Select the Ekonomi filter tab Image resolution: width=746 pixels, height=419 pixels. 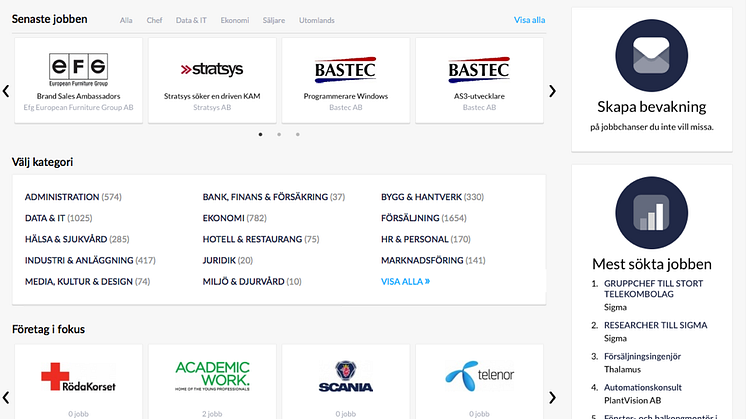[x=234, y=20]
